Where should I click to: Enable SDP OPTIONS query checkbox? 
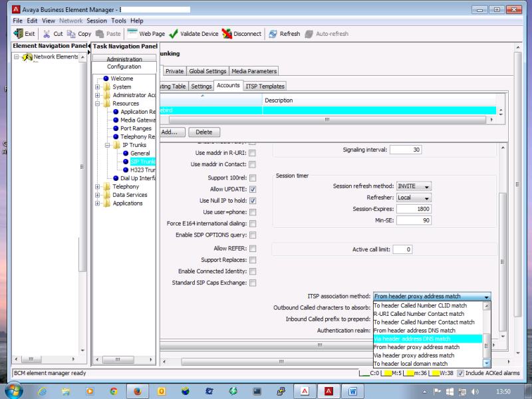click(253, 235)
